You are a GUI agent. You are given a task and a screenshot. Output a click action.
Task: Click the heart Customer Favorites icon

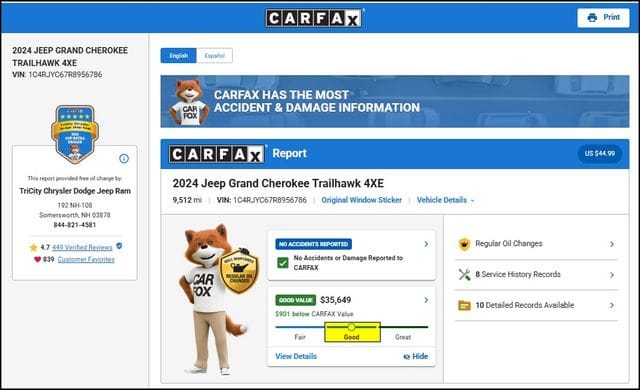[37, 259]
